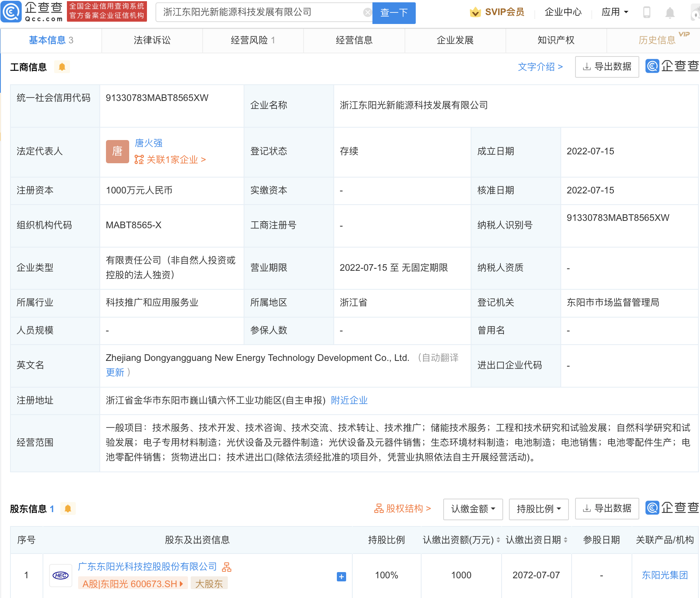Click the red 全国企业信用查询系统 badge
700x598 pixels.
click(x=107, y=11)
